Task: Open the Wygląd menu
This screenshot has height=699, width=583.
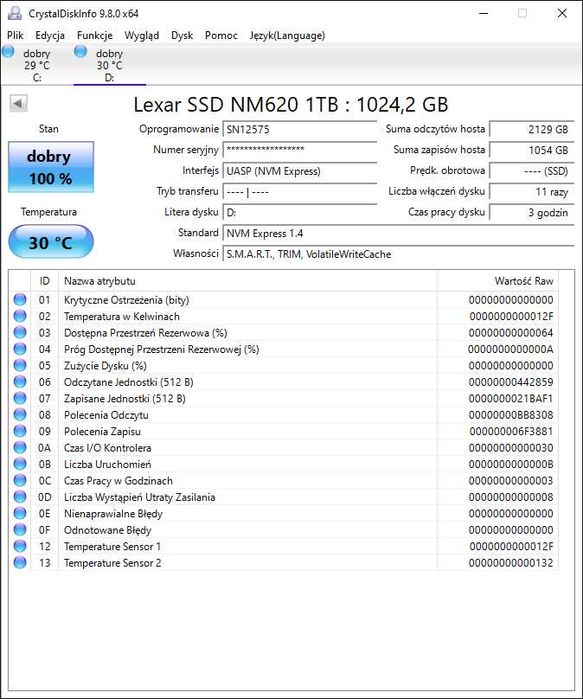Action: [x=142, y=35]
